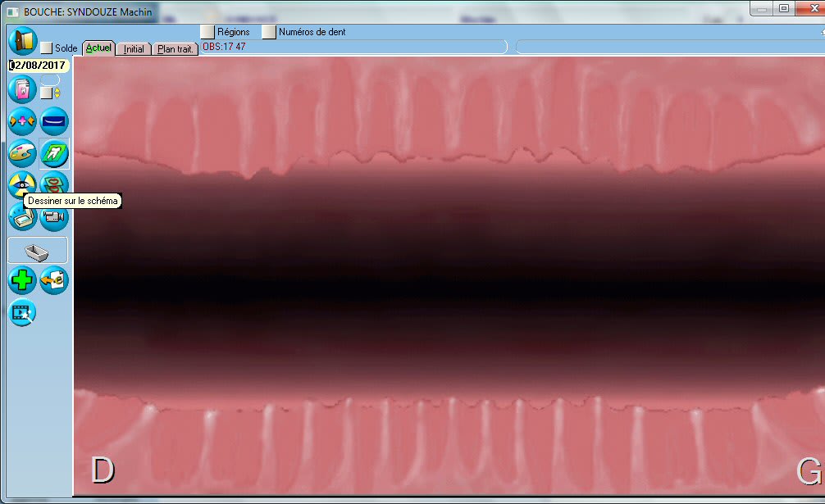The image size is (825, 504).
Task: Open the video camera icon
Action: click(x=54, y=217)
